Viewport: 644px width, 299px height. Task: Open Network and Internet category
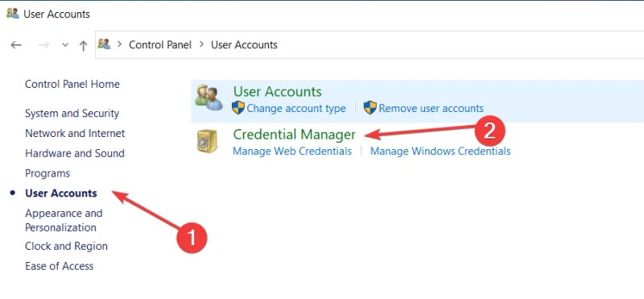75,134
